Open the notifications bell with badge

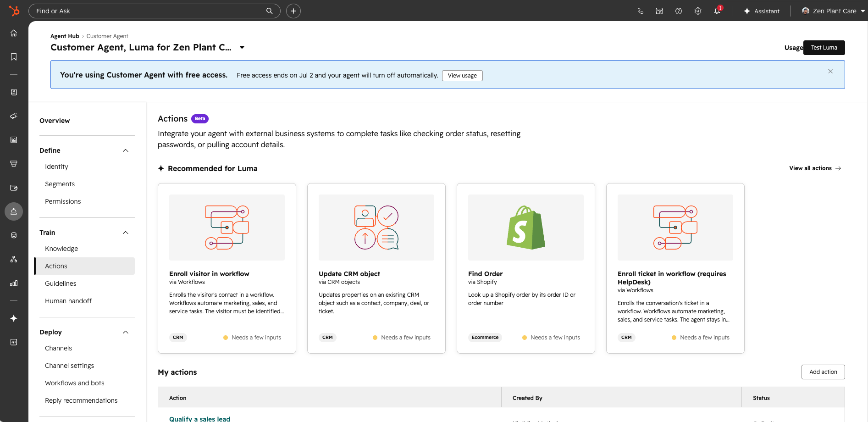[x=718, y=11]
